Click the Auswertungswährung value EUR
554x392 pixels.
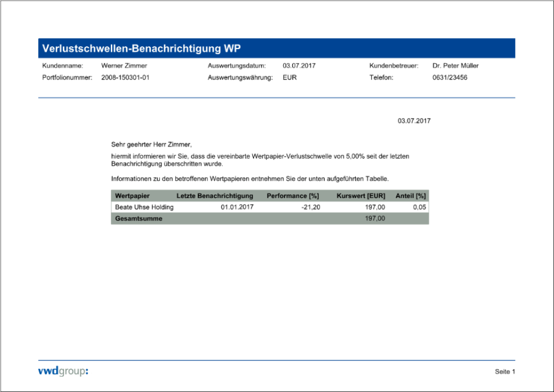point(289,78)
